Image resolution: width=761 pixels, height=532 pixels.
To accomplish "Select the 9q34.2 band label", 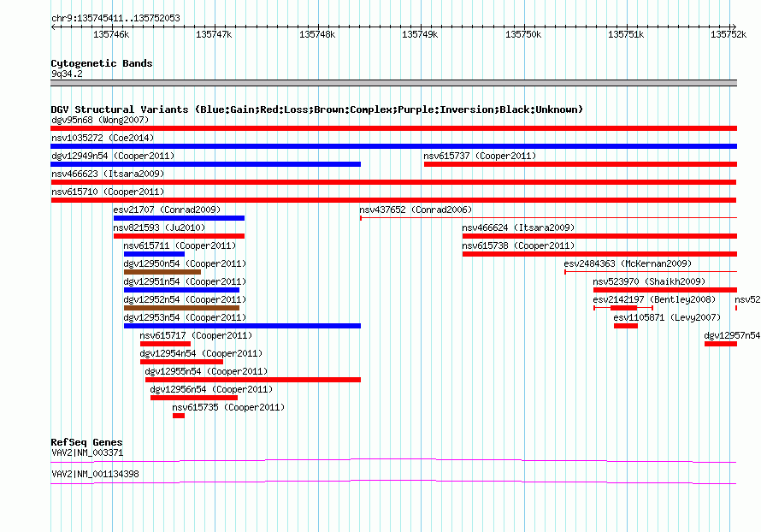I will (67, 74).
